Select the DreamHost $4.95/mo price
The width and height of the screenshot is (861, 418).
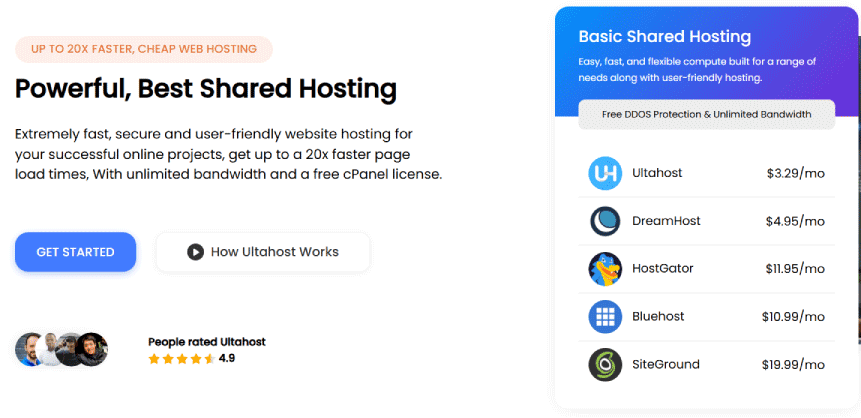coord(795,221)
